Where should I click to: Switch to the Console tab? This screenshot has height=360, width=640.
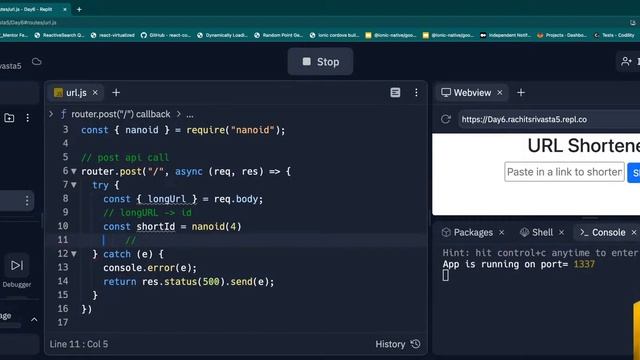(603, 232)
